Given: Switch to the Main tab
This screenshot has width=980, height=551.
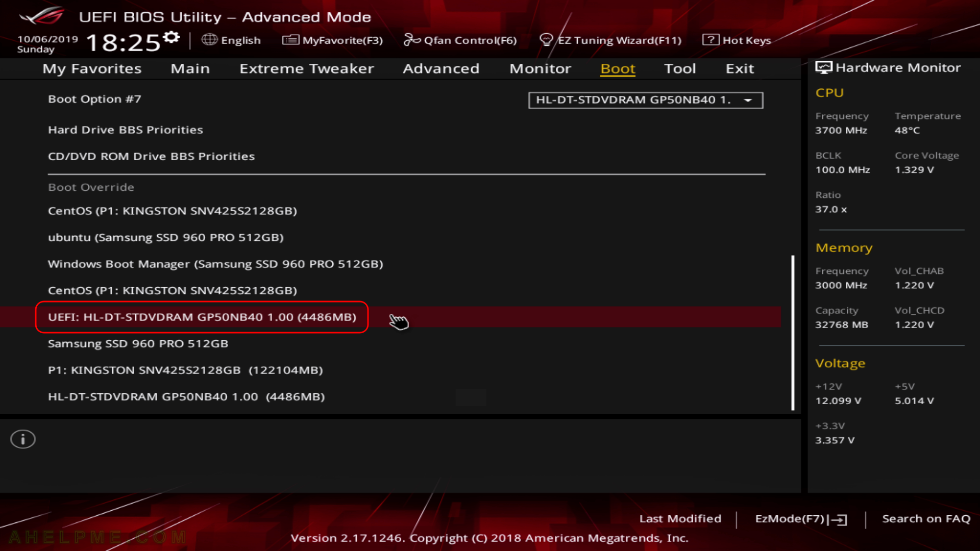Looking at the screenshot, I should [x=190, y=68].
